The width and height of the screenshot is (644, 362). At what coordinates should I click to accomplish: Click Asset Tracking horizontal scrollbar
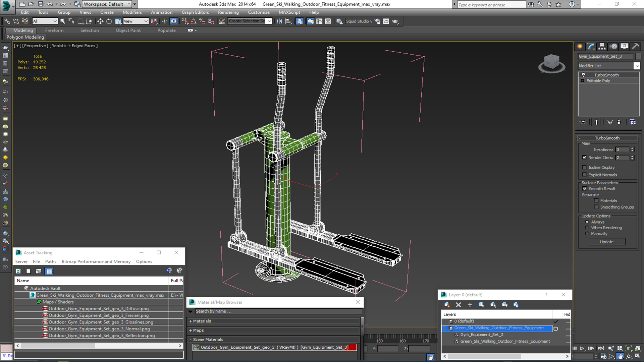tap(99, 346)
